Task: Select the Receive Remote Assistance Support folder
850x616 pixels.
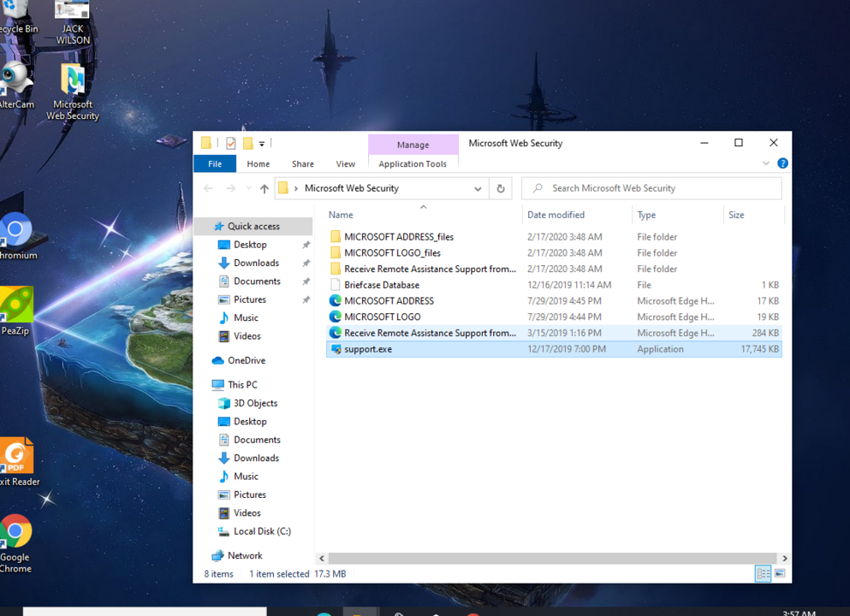Action: (x=554, y=269)
